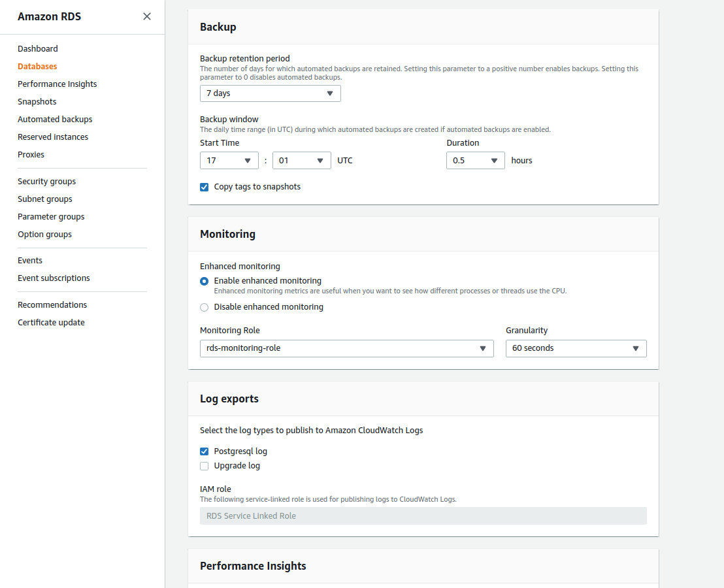Screen dimensions: 724x588
Task: Open backup Duration dropdown
Action: 475,161
